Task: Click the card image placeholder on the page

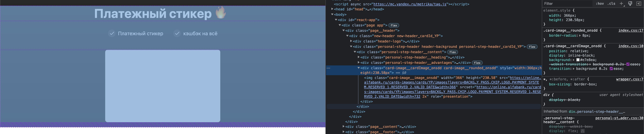Action: pos(163,86)
